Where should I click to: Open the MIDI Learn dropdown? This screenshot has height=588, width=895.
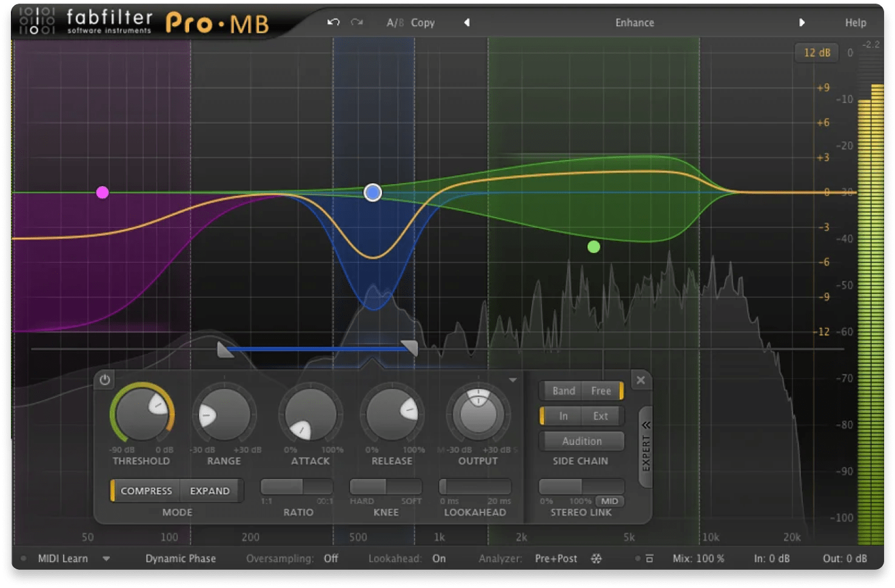(x=107, y=558)
